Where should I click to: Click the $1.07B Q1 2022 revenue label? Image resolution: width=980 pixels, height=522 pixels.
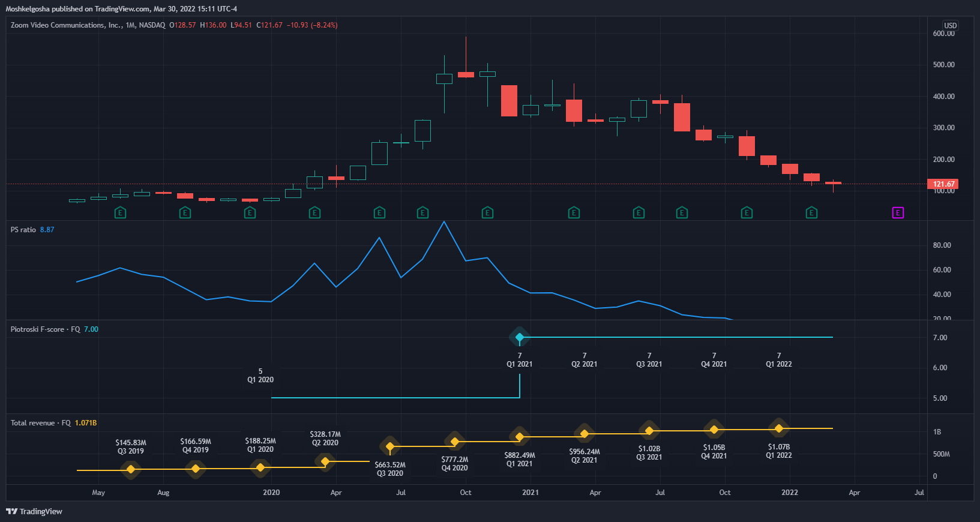(779, 451)
